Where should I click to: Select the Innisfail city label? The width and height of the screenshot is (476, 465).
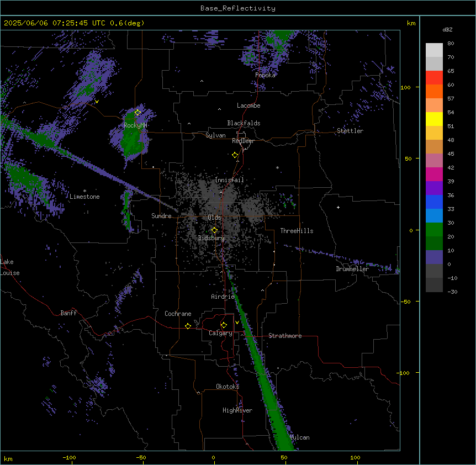tap(229, 180)
